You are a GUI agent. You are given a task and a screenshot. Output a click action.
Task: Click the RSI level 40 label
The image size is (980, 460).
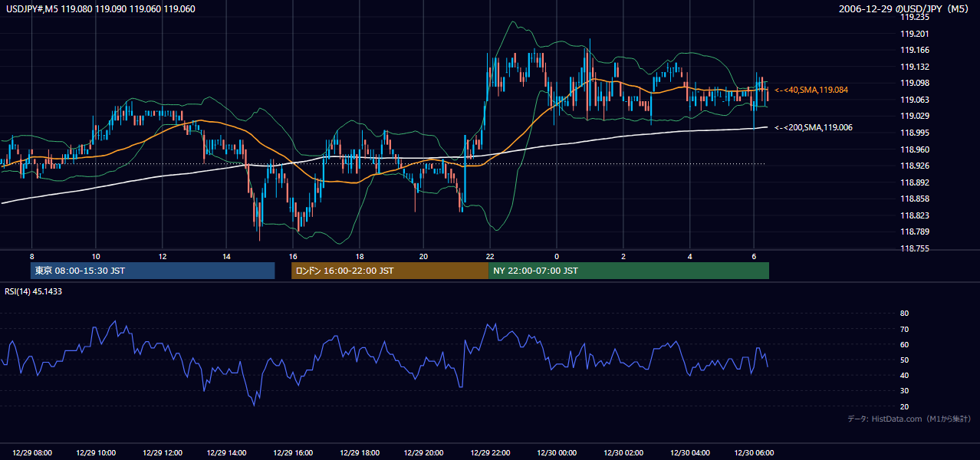(x=905, y=375)
